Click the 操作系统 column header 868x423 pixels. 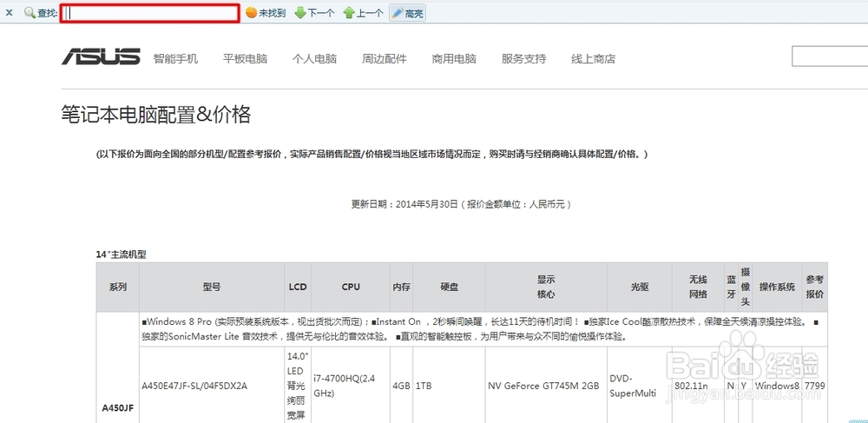(x=777, y=287)
